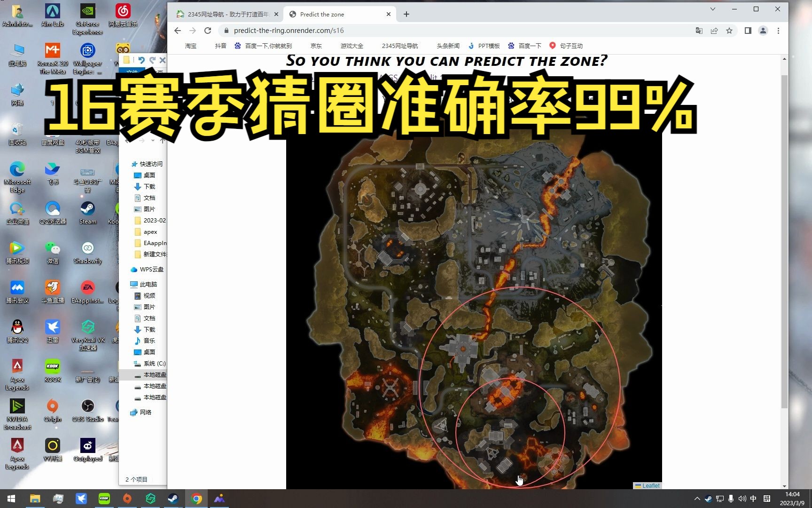Image resolution: width=812 pixels, height=508 pixels.
Task: Open Chrome three-dot menu
Action: pyautogui.click(x=778, y=31)
